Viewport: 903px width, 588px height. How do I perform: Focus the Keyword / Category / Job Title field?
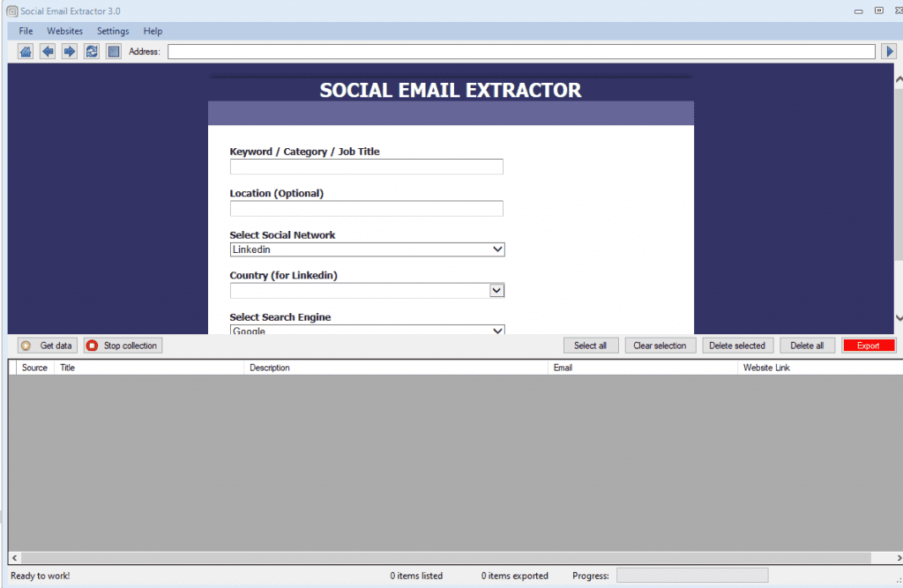click(366, 167)
